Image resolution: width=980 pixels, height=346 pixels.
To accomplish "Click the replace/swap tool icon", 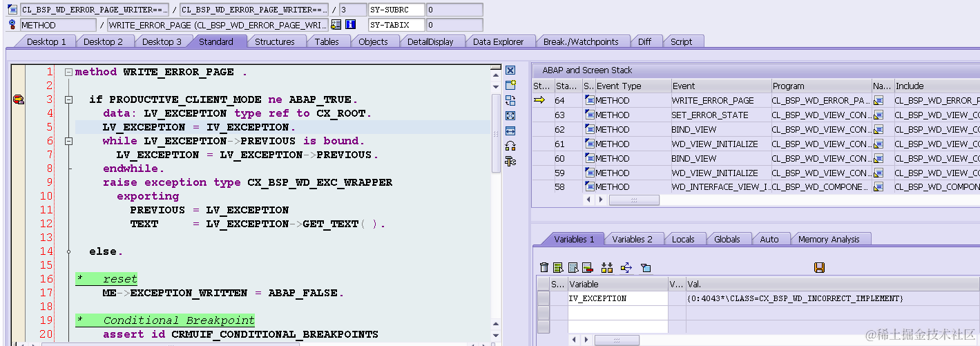I will [x=510, y=100].
